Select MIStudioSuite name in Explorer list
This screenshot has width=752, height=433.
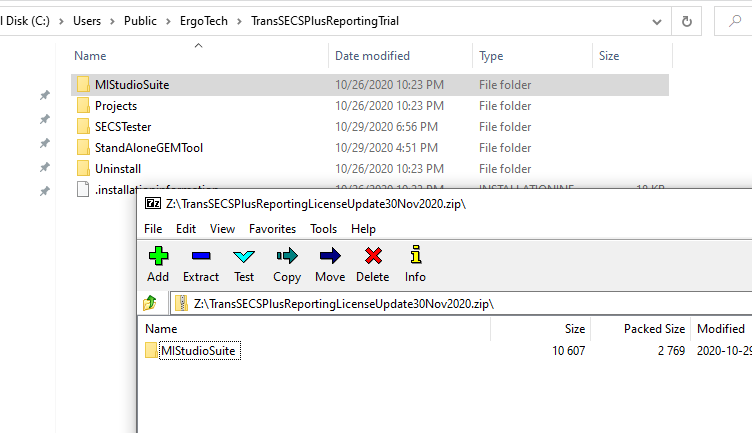132,85
